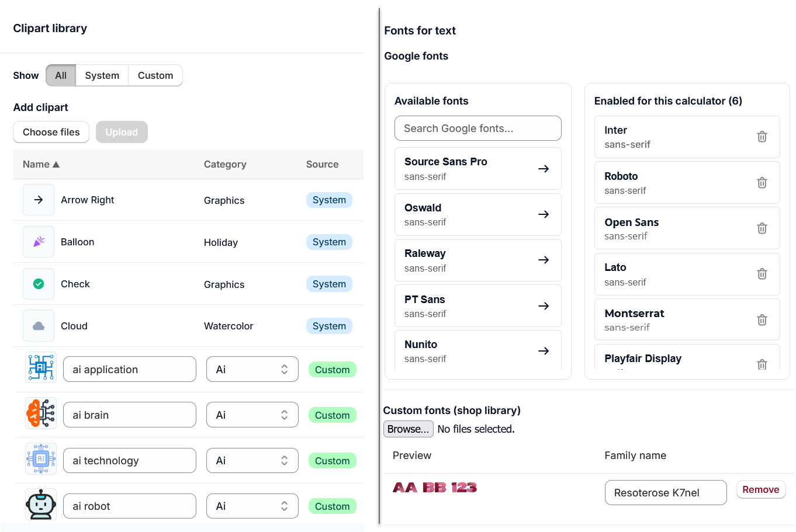This screenshot has height=532, width=796.
Task: Select Montserrat in enabled fonts list
Action: tap(687, 319)
